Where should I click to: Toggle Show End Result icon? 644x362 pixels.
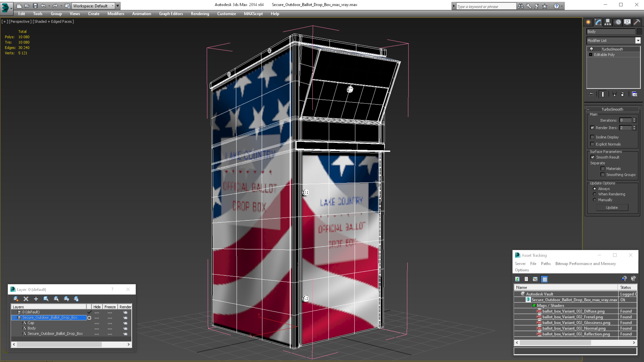tap(603, 94)
